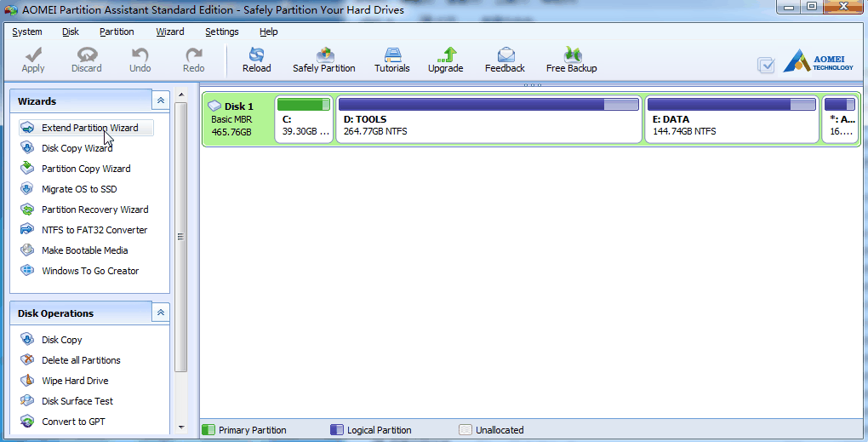Click the Primary Partition legend swatch
The width and height of the screenshot is (868, 442).
[208, 430]
